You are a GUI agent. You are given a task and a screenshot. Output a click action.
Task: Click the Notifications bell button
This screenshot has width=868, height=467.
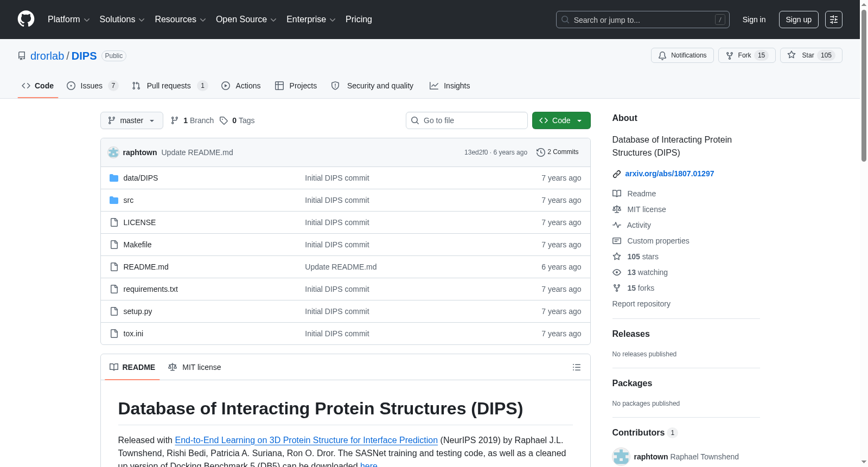tap(682, 55)
